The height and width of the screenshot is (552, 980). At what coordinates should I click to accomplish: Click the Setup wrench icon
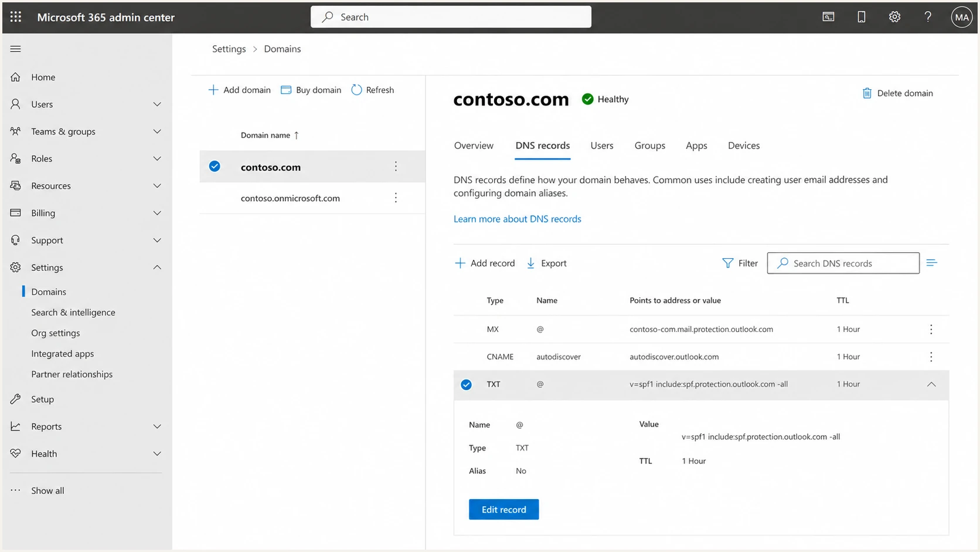(x=16, y=399)
